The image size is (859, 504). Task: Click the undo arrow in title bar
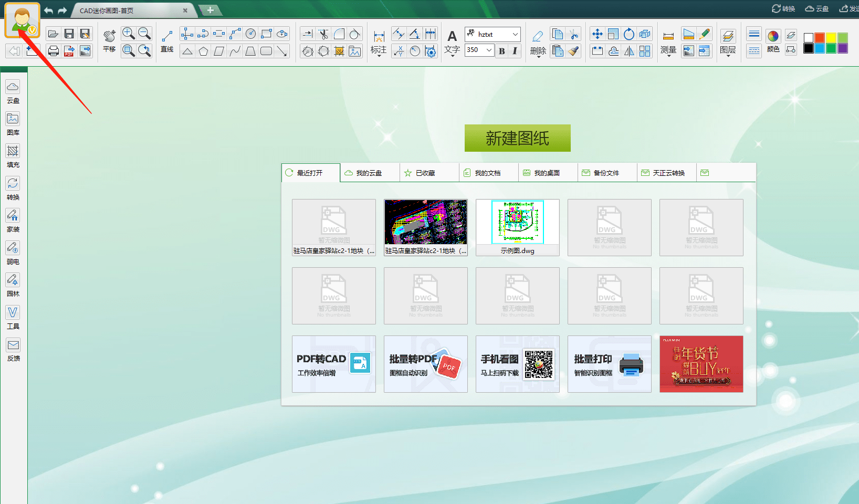click(x=48, y=10)
